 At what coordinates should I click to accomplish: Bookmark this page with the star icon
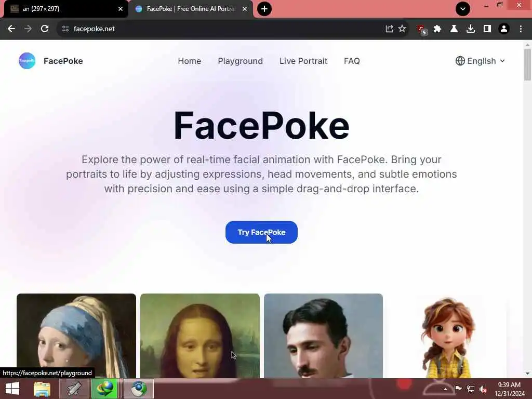pos(402,29)
